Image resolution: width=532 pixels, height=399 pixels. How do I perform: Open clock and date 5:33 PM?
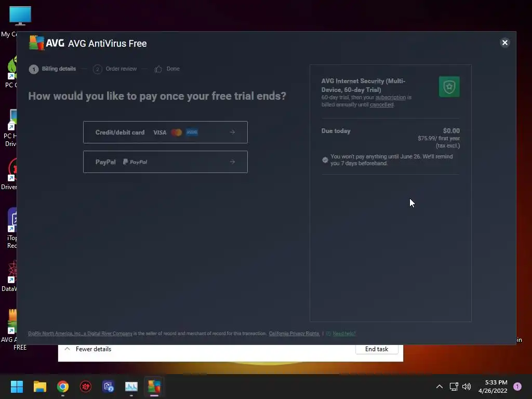pyautogui.click(x=493, y=387)
